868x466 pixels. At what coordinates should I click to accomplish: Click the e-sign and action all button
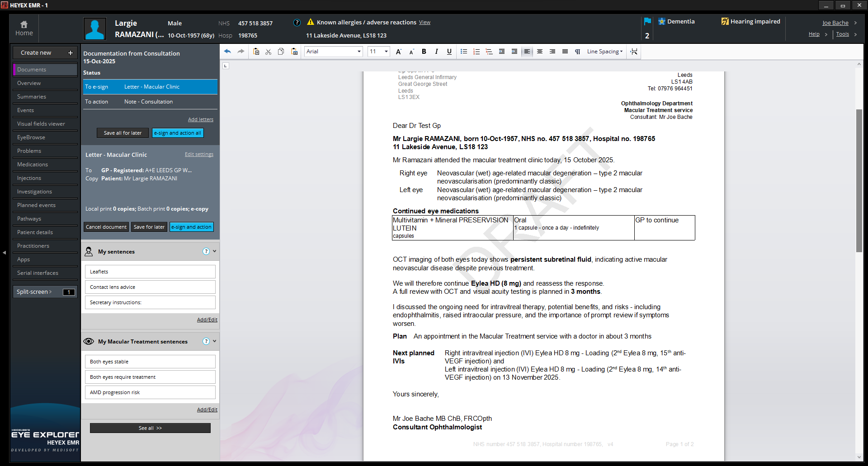pyautogui.click(x=177, y=133)
